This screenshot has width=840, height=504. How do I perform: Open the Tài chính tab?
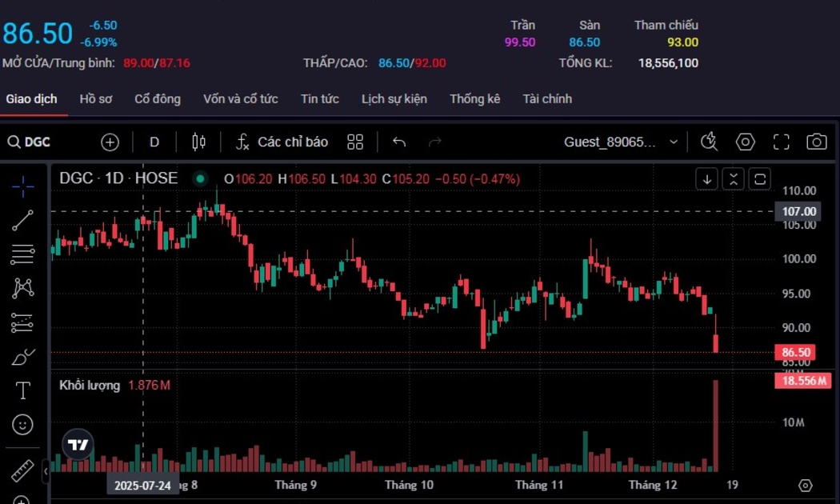[x=547, y=99]
